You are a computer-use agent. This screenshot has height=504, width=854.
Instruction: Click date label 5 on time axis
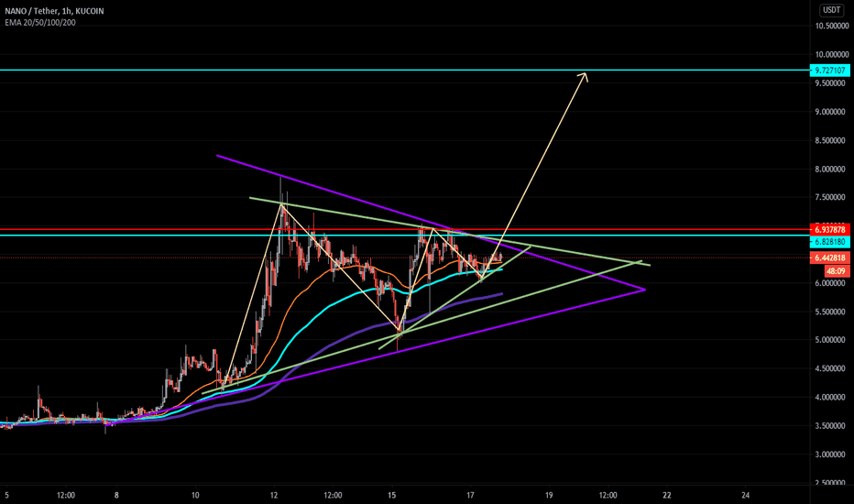point(6,495)
